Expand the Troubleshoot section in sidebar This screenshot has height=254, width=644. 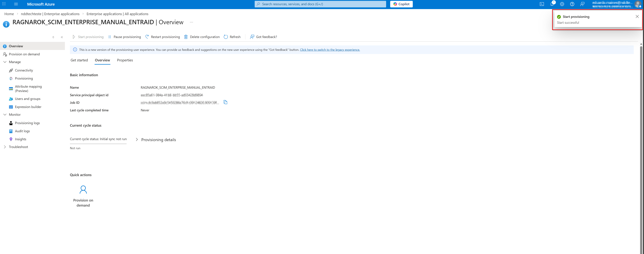coord(5,147)
